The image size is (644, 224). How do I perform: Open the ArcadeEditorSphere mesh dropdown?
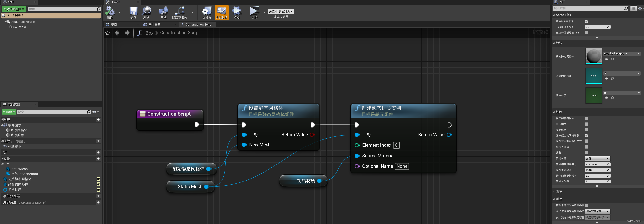(x=622, y=53)
